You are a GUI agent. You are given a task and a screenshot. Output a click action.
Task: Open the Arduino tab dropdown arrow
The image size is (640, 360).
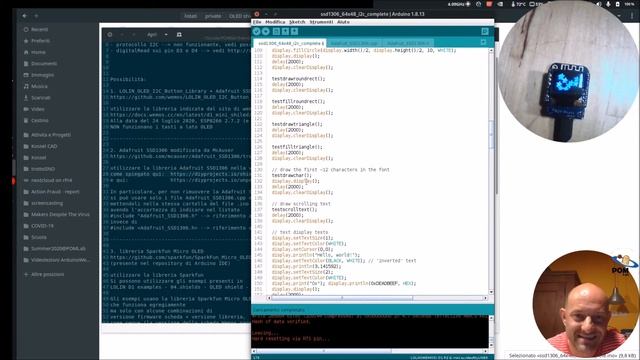484,42
